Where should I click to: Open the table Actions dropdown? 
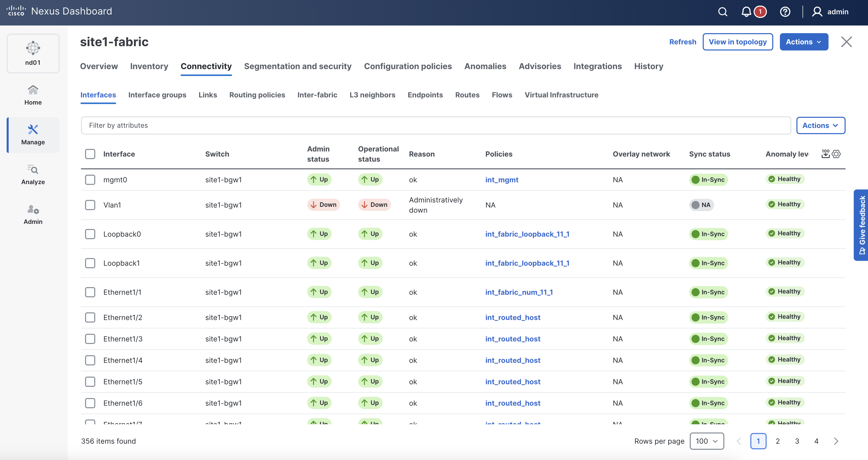point(820,125)
